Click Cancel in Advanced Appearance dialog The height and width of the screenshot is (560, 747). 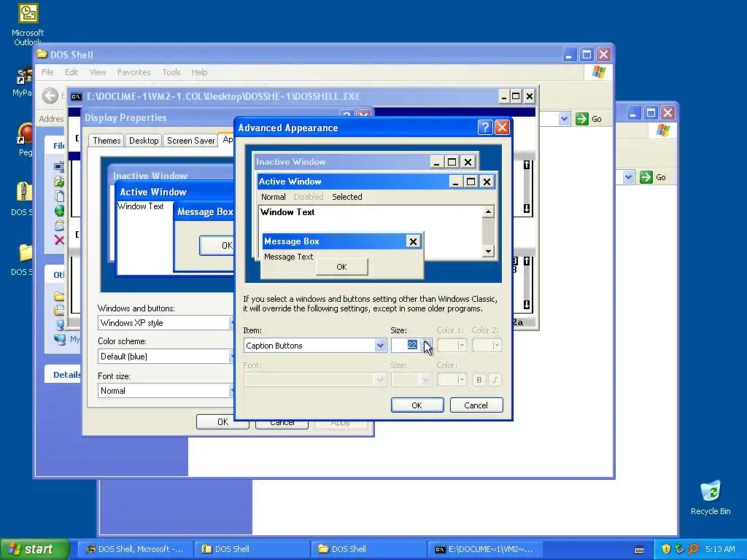(x=476, y=405)
